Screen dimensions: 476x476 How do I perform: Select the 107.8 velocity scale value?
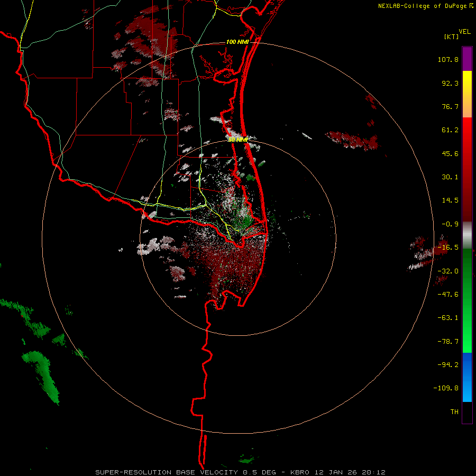(448, 59)
